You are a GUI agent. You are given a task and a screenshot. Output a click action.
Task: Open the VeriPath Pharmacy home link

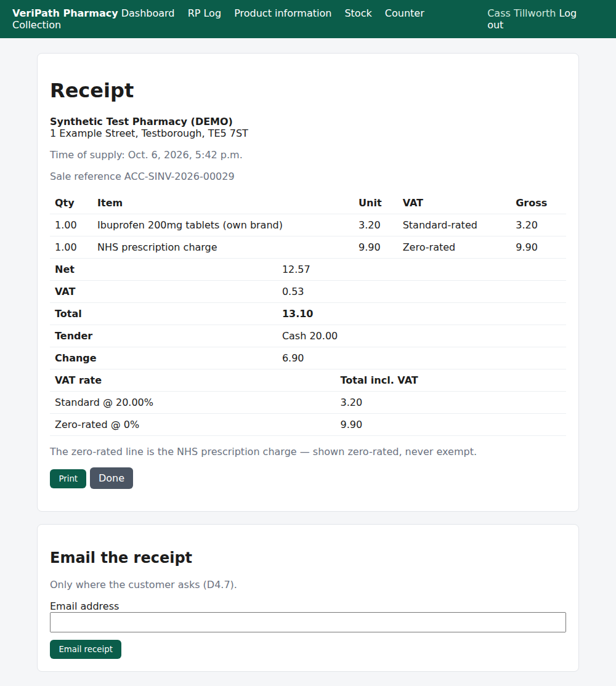click(65, 13)
